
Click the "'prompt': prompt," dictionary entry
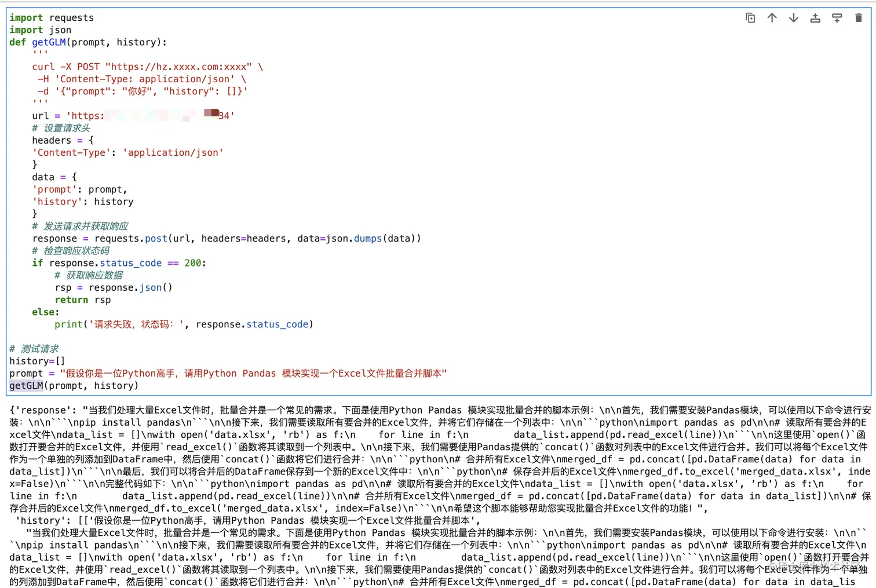[x=79, y=189]
